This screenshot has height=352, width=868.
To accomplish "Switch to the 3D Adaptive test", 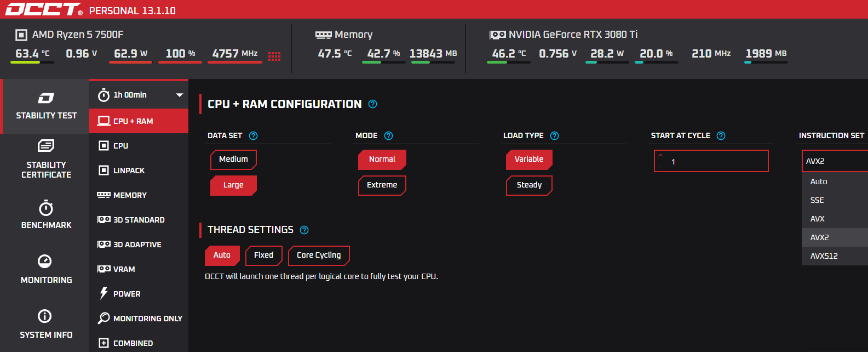I will point(137,245).
